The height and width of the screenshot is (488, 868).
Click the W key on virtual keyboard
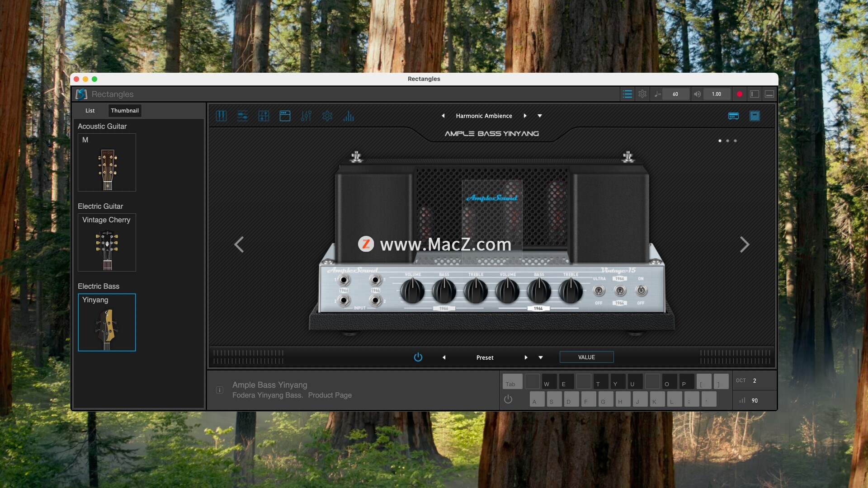pyautogui.click(x=549, y=381)
